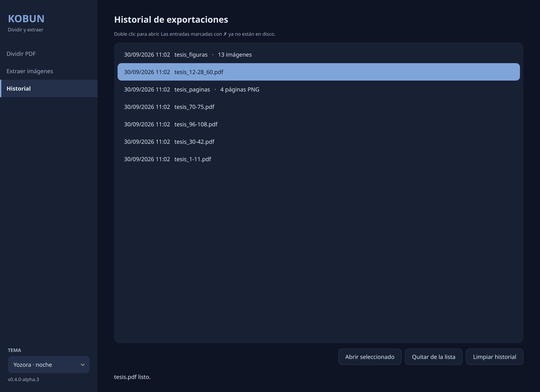This screenshot has width=540, height=392.
Task: Select the tesis_figuras 13 imágenes entry
Action: [319, 54]
